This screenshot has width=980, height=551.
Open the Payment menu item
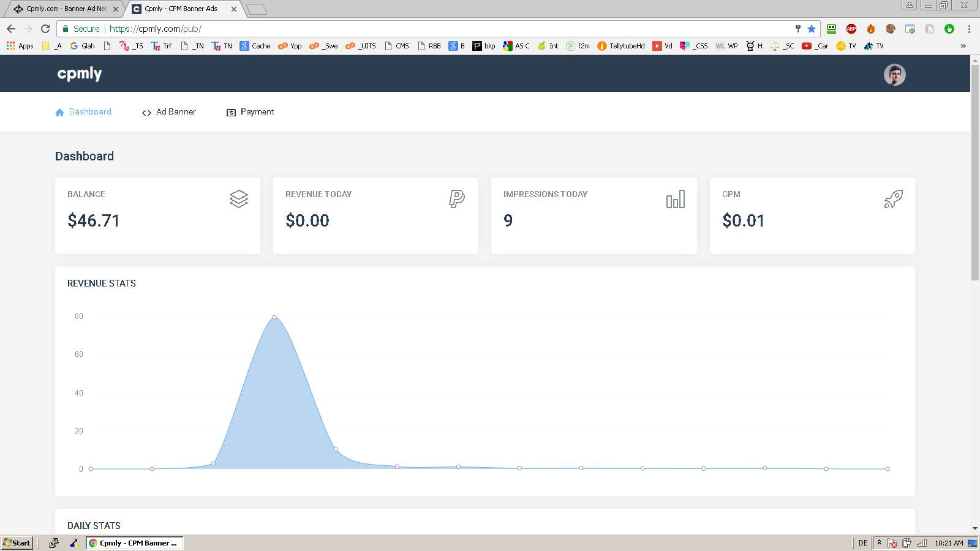(251, 112)
